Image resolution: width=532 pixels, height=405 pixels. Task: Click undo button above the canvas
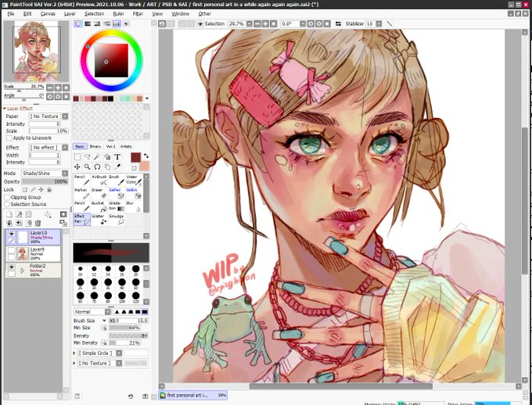coord(162,23)
